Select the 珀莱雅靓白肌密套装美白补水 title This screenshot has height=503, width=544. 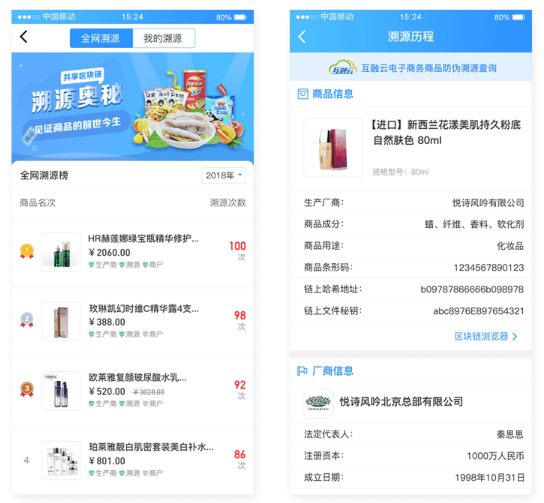pyautogui.click(x=151, y=447)
